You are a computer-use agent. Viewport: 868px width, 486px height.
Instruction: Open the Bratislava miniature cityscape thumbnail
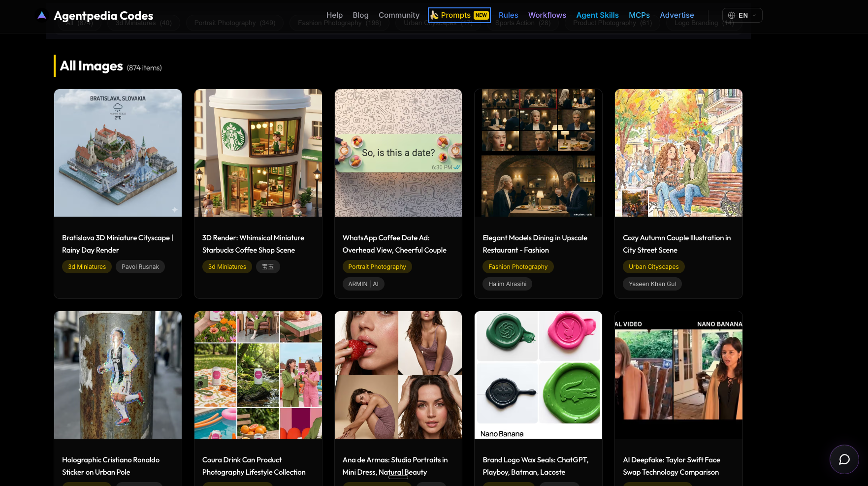coord(118,153)
